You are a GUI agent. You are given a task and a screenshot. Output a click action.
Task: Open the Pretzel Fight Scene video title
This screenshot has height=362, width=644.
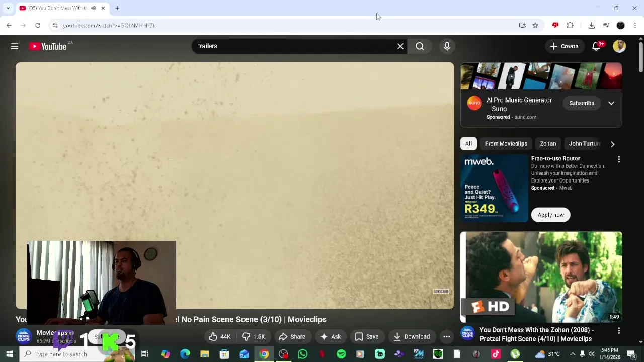pyautogui.click(x=536, y=334)
